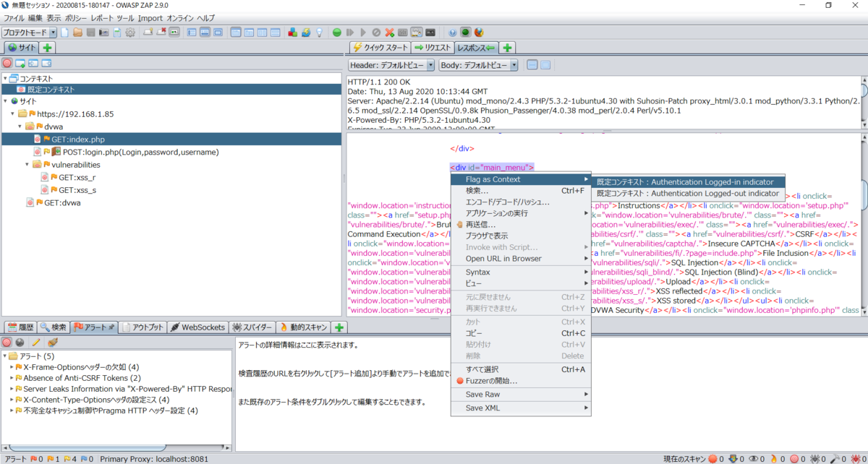Click the red target scope icon in Sites panel
Viewport: 868px width, 464px height.
point(7,63)
